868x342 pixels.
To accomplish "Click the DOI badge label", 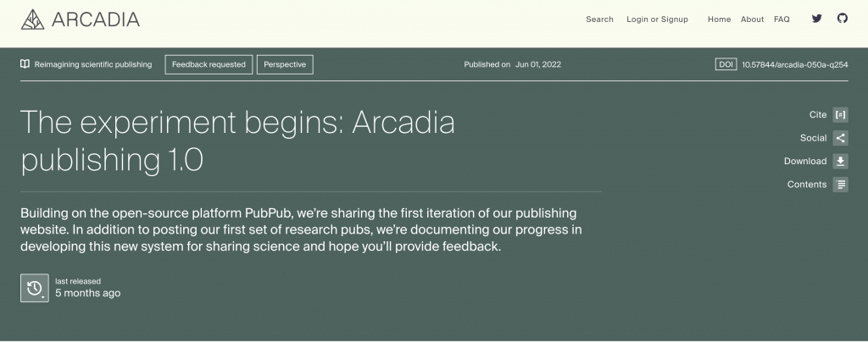I will [726, 64].
